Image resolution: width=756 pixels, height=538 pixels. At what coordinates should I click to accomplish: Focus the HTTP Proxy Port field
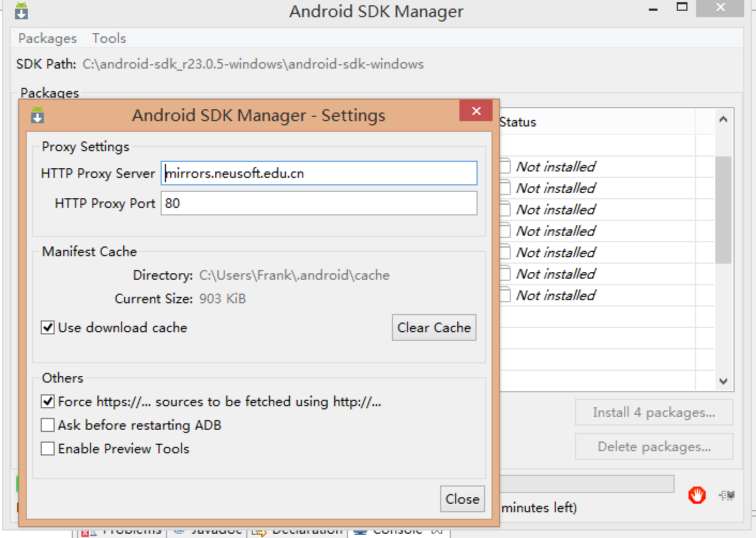319,204
